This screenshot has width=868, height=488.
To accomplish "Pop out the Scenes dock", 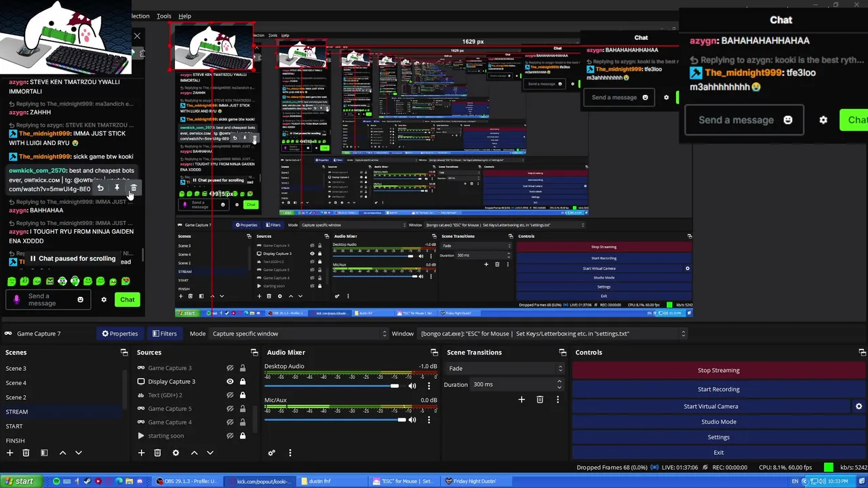I will point(124,352).
